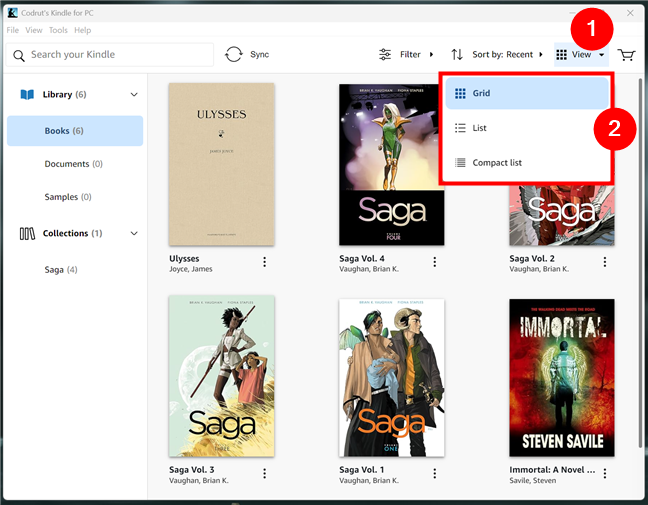Close the Kindle for PC window
The image size is (648, 505).
point(630,13)
